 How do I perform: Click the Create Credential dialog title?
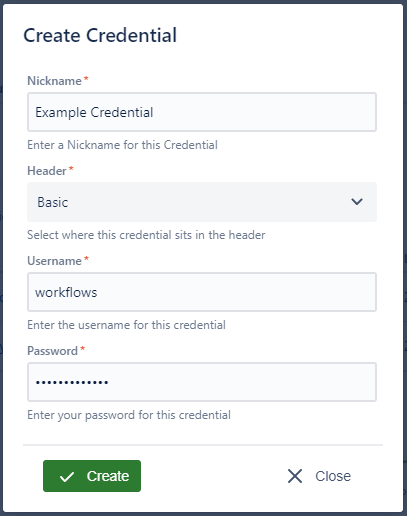point(100,35)
